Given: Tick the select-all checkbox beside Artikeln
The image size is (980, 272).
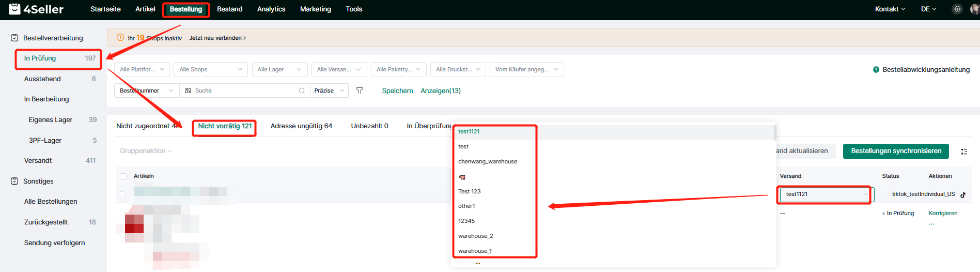Looking at the screenshot, I should pos(123,176).
